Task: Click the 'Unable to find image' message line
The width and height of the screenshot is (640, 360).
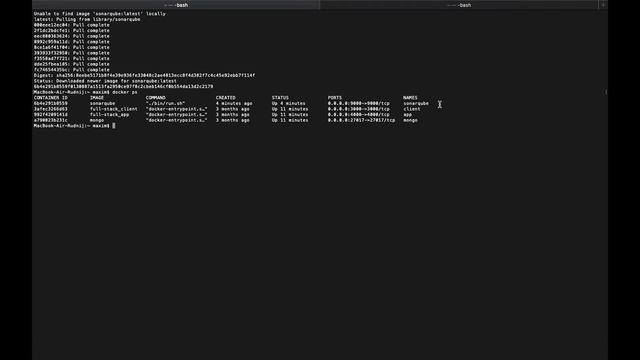Action: [100, 14]
